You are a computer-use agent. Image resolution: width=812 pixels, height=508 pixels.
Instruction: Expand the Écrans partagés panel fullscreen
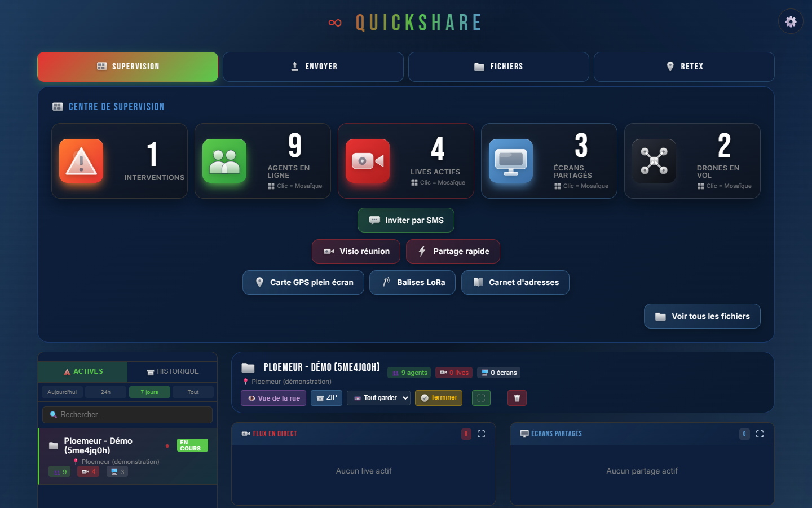[x=760, y=433]
